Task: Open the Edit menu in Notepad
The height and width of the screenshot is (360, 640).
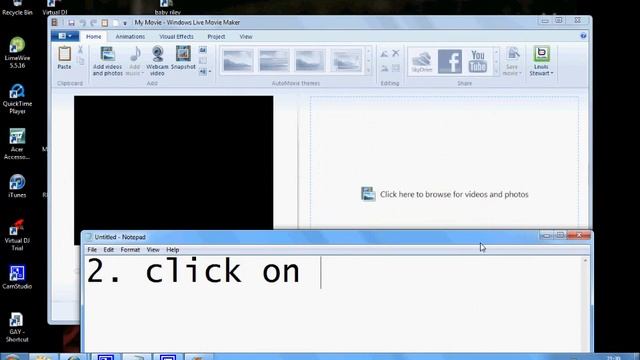Action: pyautogui.click(x=109, y=249)
